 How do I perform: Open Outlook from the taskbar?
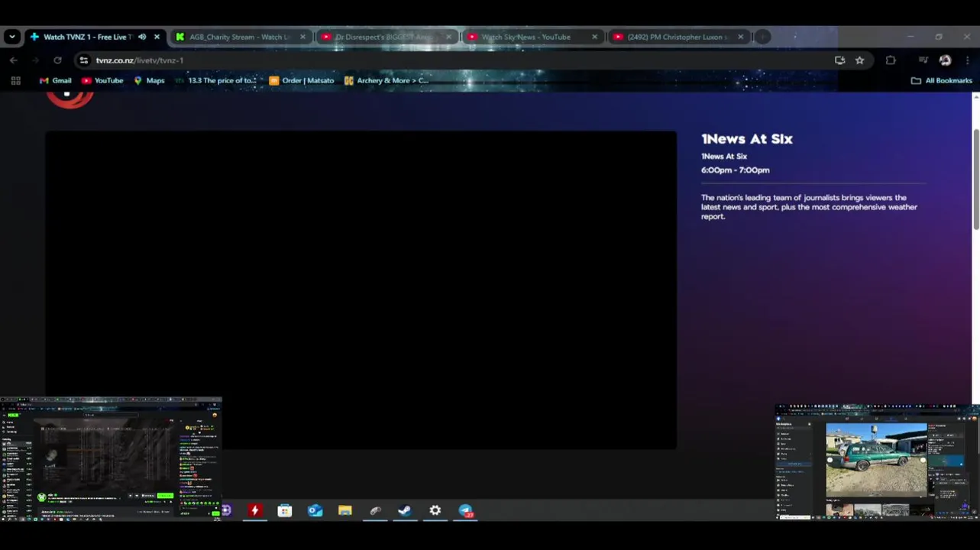pyautogui.click(x=315, y=510)
